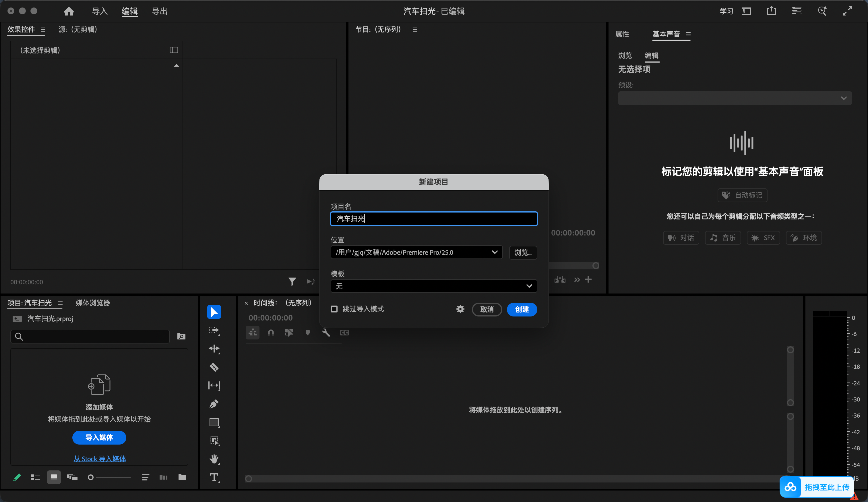
Task: Click automate to sequence icon
Action: click(164, 477)
